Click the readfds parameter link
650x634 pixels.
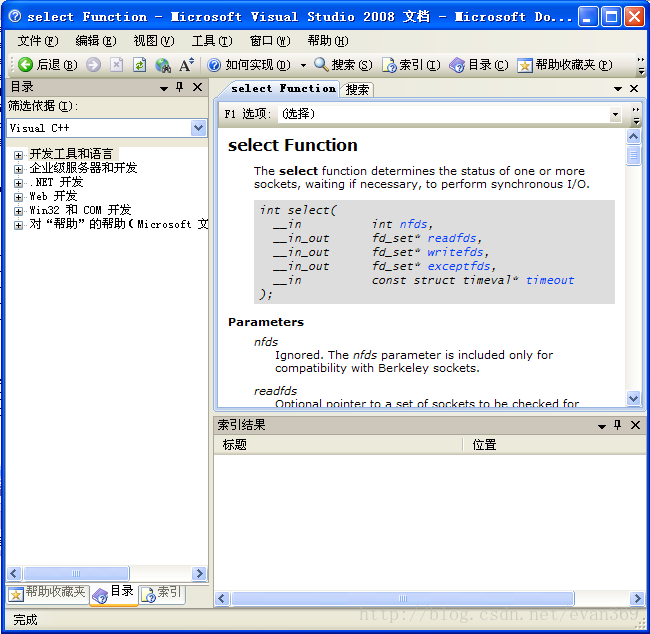(452, 238)
